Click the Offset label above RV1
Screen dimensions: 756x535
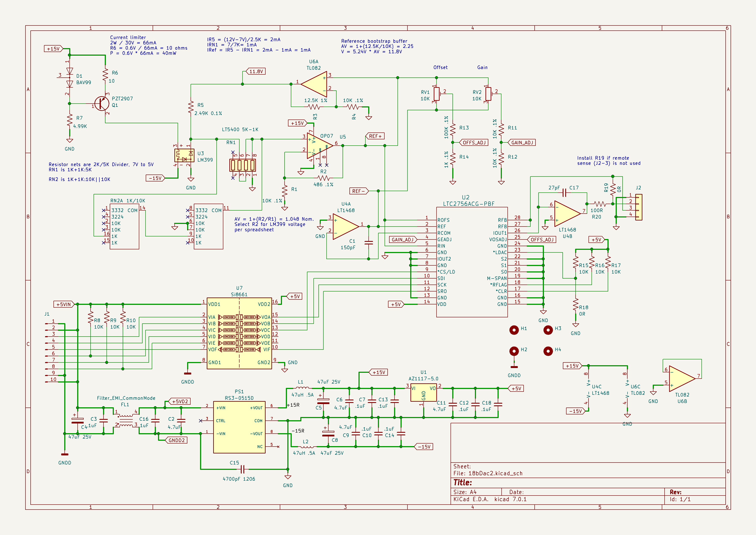[x=440, y=67]
